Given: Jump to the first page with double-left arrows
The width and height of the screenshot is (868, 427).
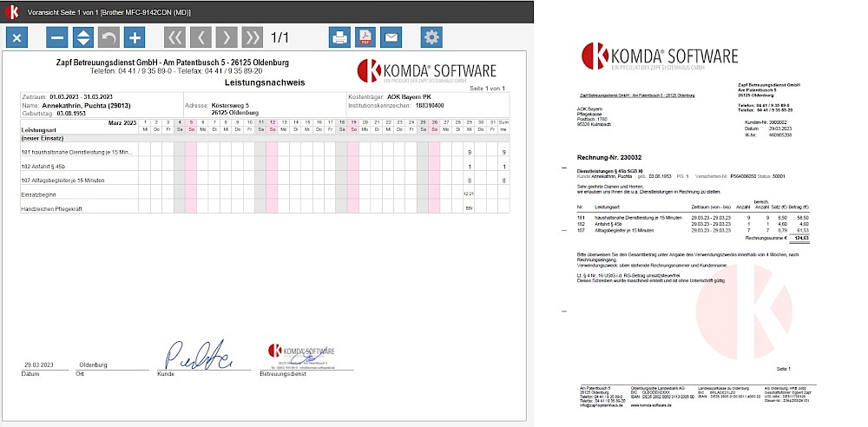Looking at the screenshot, I should pyautogui.click(x=175, y=37).
